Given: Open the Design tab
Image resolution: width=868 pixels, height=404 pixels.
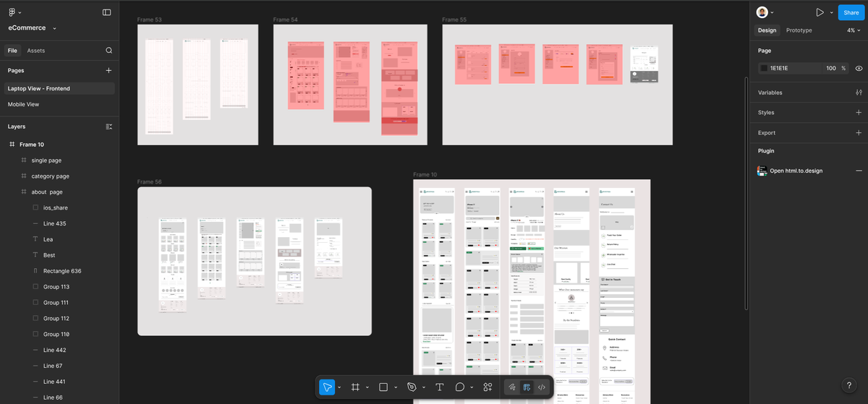Looking at the screenshot, I should pyautogui.click(x=767, y=30).
